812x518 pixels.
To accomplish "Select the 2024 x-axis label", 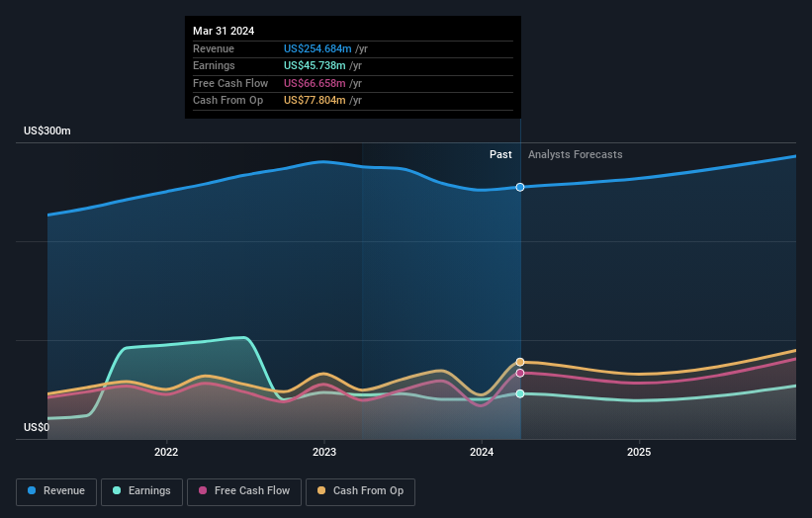I will pos(482,453).
